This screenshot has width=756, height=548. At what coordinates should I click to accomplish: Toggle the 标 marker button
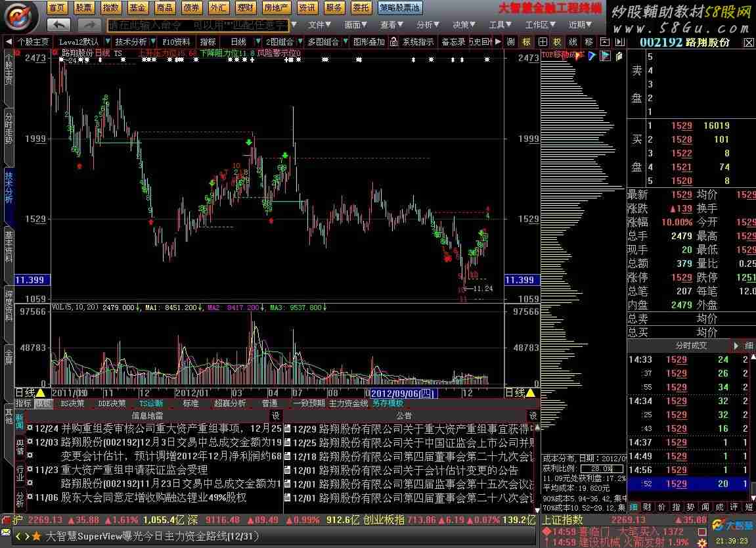click(x=527, y=42)
